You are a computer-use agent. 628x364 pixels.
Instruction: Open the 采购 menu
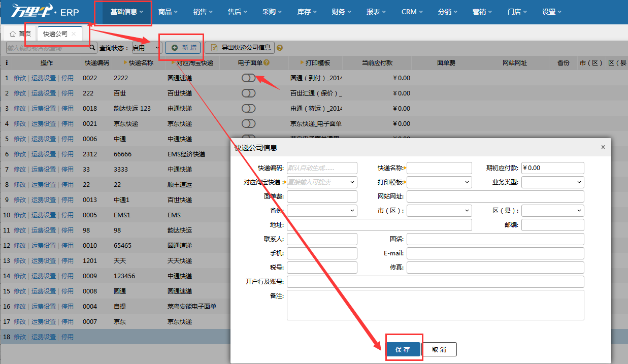272,12
